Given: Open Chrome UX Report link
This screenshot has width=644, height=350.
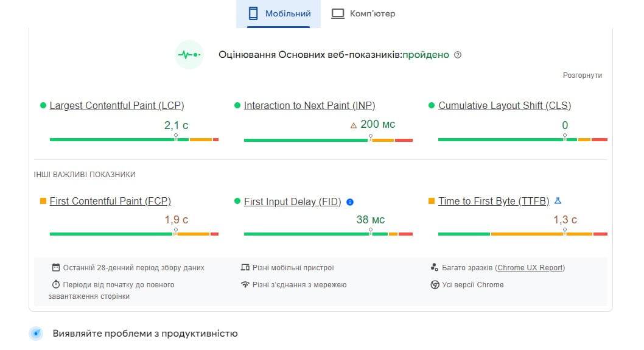Looking at the screenshot, I should 530,267.
